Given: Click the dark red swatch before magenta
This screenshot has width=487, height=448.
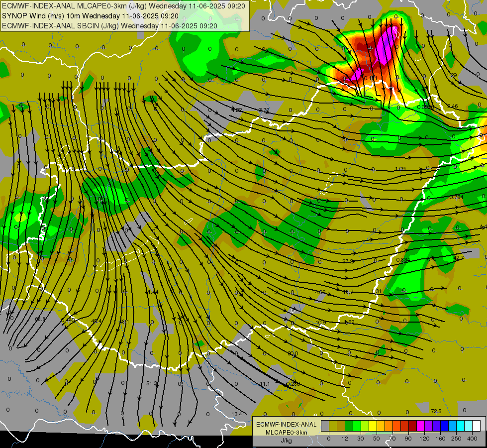Looking at the screenshot, I should [413, 426].
